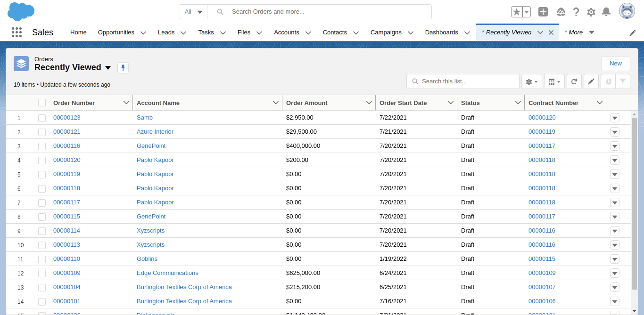The image size is (644, 315).
Task: Open Order Start Date column menu
Action: click(451, 103)
